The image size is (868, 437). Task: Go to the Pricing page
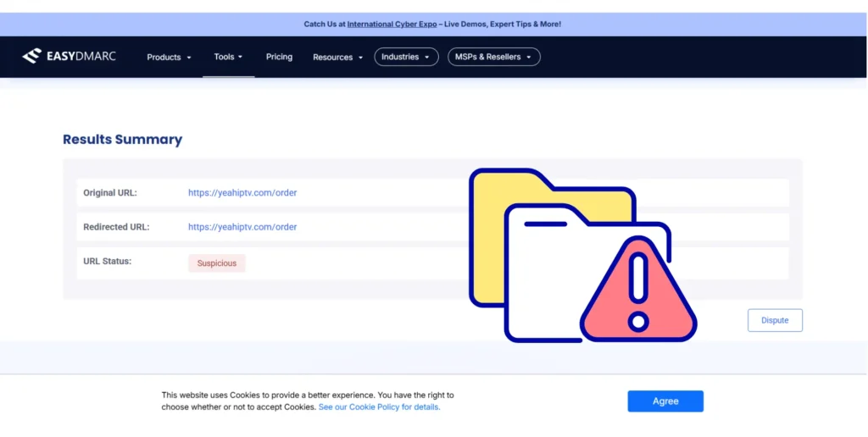(279, 57)
